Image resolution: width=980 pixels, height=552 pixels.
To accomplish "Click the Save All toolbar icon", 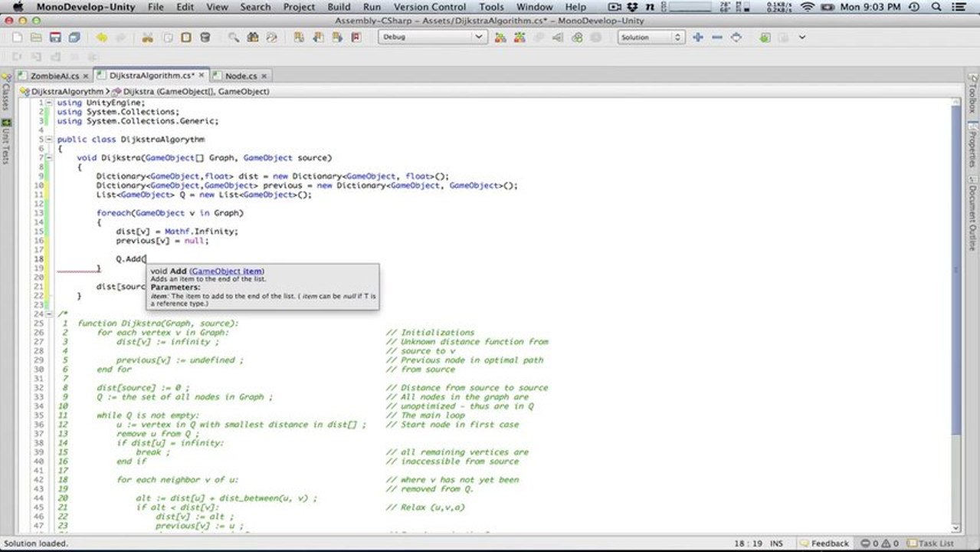I will 74,37.
